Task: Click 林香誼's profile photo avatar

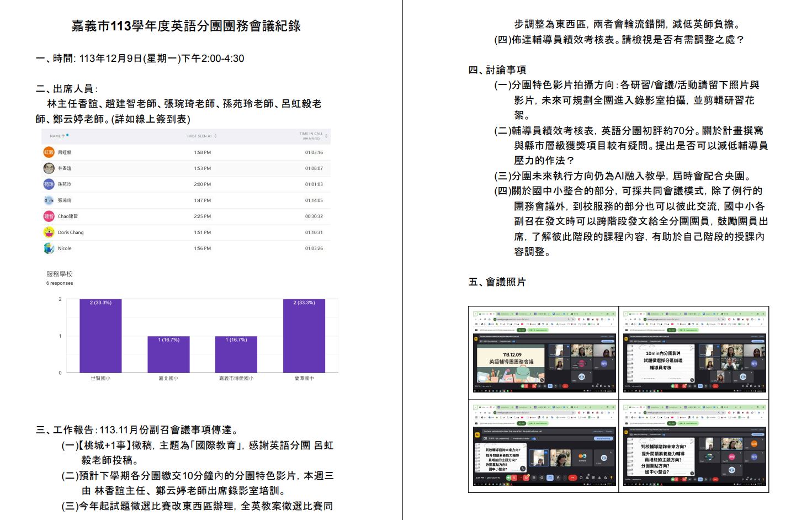Action: [x=49, y=168]
